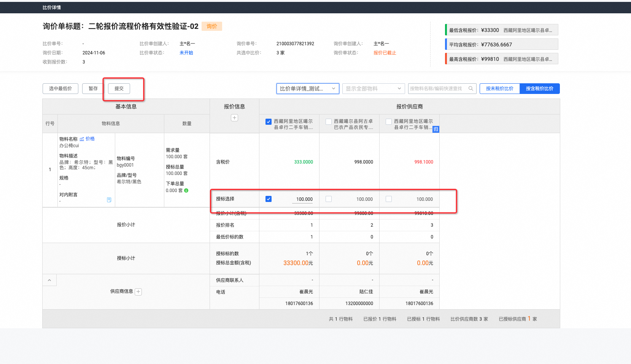Click the 99810.00 quote subtotal
This screenshot has width=631, height=364.
point(424,213)
